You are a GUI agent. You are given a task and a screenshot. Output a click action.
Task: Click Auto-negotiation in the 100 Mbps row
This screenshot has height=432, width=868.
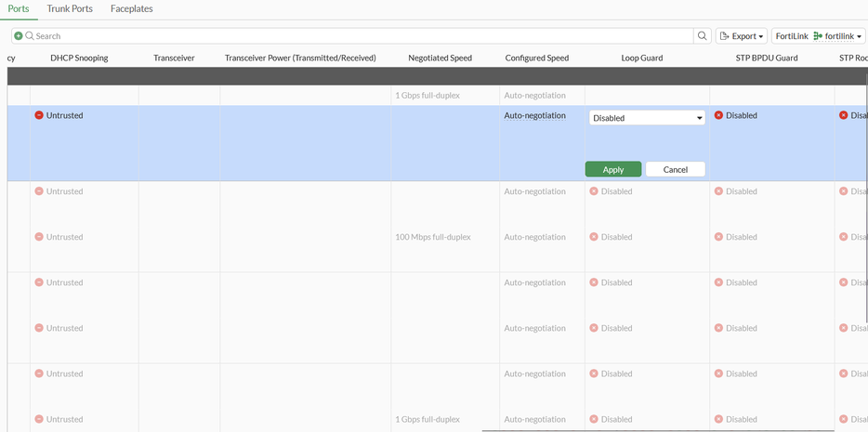point(534,237)
